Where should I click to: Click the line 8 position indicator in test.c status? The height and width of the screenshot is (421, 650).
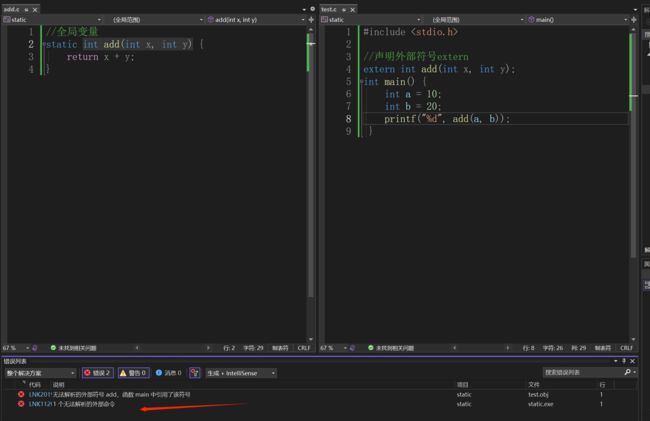tap(529, 348)
